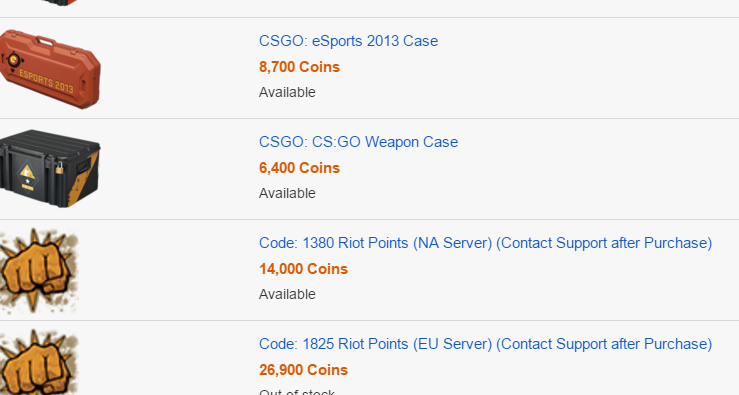This screenshot has width=739, height=395.
Task: Click the yellow triangle emblem on weapon case
Action: [27, 173]
